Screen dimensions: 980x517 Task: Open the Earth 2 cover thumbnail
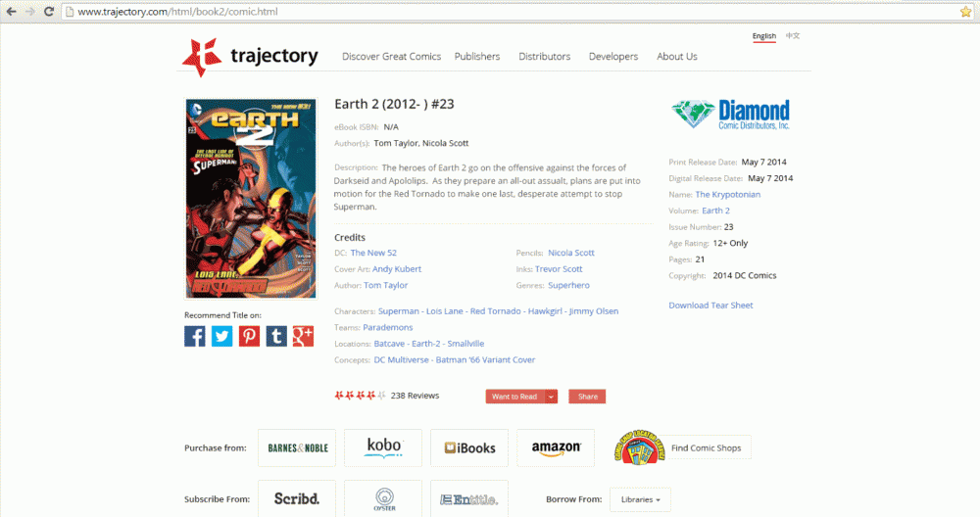(x=251, y=198)
